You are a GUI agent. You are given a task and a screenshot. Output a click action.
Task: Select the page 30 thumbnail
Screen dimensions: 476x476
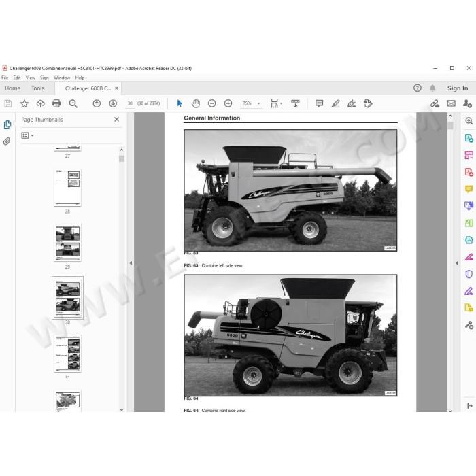point(67,298)
